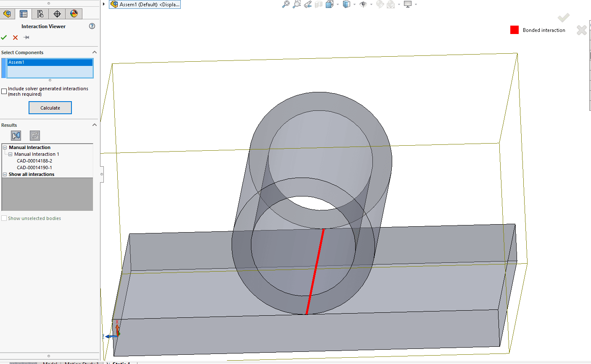Viewport: 591px width, 364px height.
Task: Click the Zoom to Fit magnifier icon
Action: 285,4
